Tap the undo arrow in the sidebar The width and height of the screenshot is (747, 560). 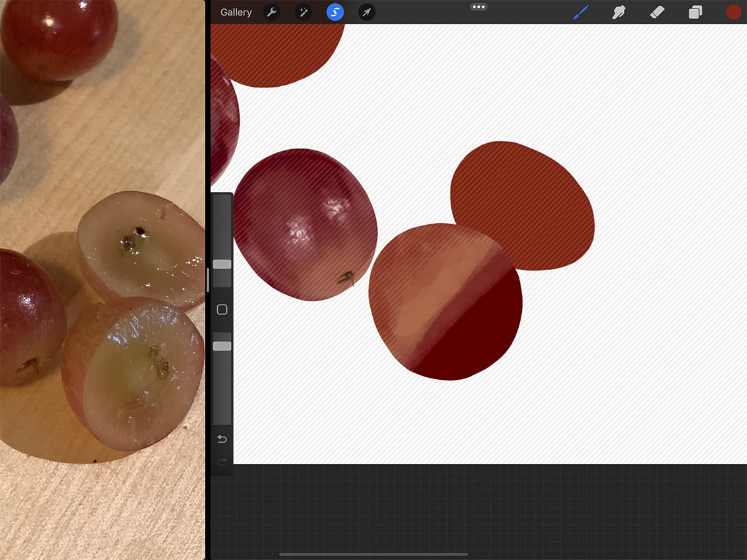point(221,439)
